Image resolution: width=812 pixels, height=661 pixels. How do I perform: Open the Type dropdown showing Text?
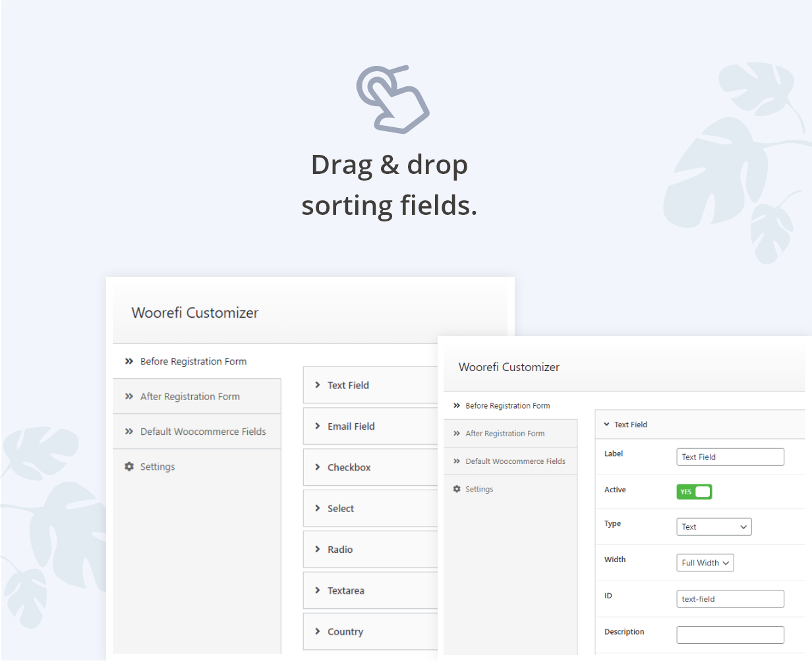point(714,527)
